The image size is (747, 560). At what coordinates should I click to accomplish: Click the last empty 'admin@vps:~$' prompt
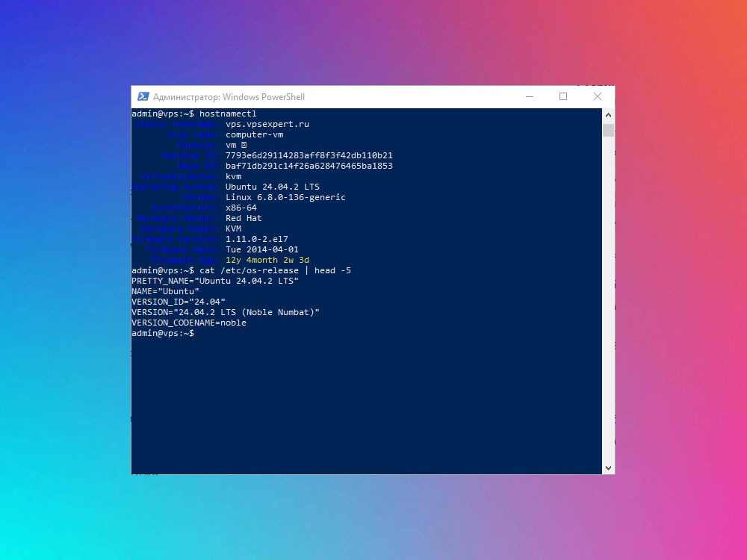[x=163, y=334]
